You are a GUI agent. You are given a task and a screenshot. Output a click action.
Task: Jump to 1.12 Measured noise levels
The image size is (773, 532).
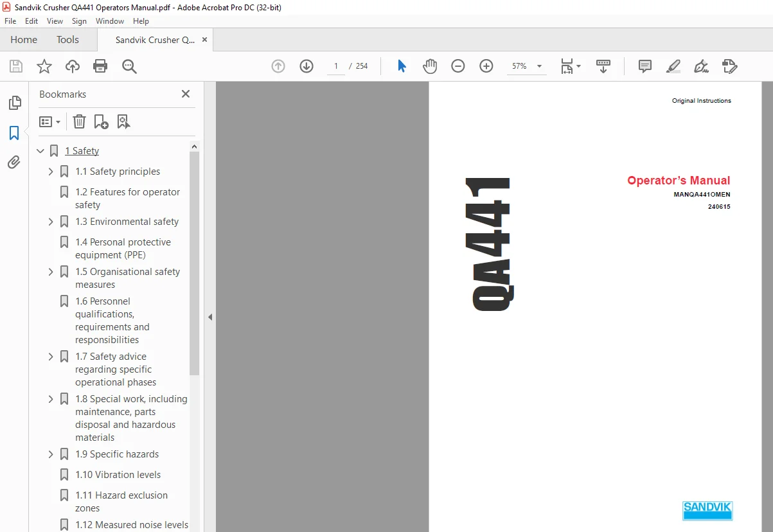(132, 525)
